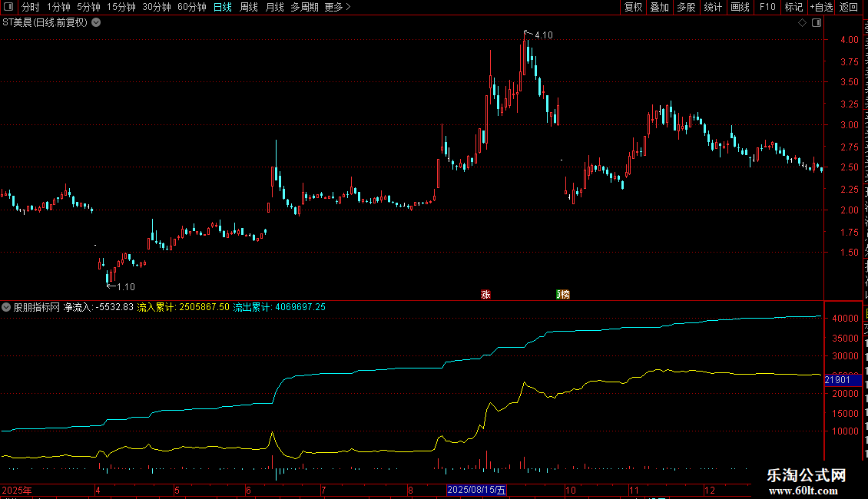
Task: Click the window layout icon beside the diamond
Action: tap(817, 23)
